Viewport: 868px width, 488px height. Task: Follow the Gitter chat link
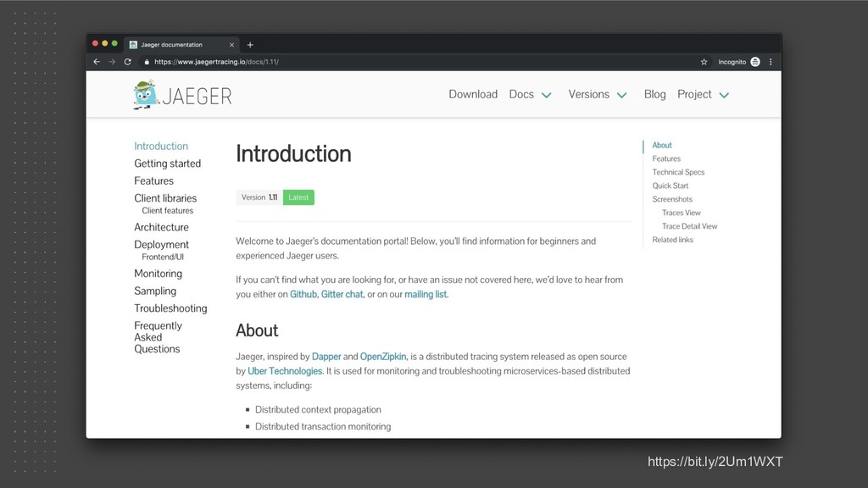pos(342,294)
